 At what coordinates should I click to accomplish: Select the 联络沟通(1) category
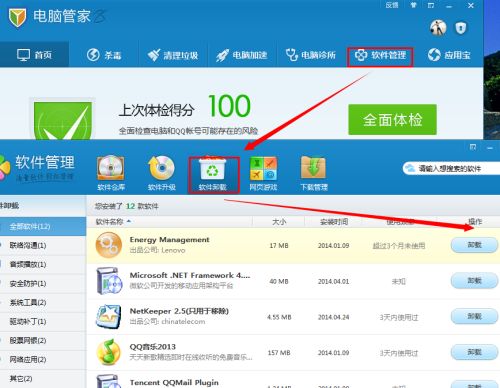[43, 246]
